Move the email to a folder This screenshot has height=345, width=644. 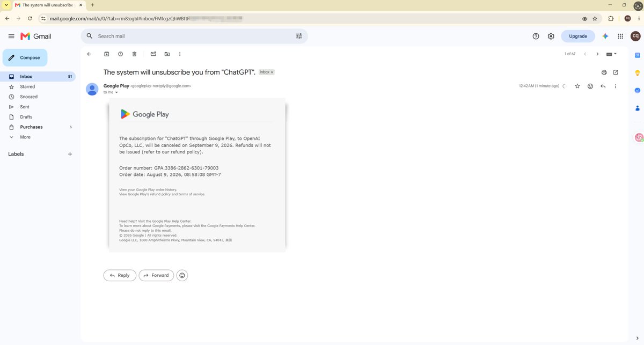tap(167, 54)
